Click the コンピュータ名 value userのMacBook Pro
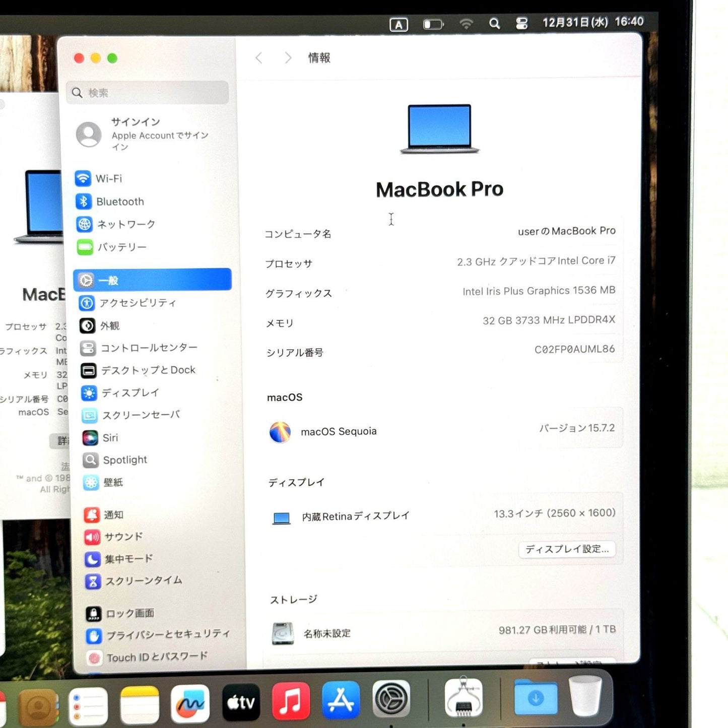The width and height of the screenshot is (728, 728). point(567,231)
